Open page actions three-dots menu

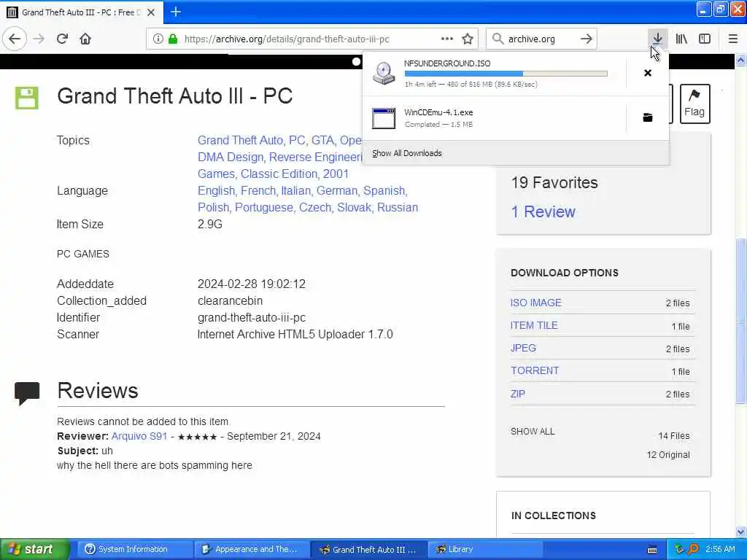[x=447, y=39]
